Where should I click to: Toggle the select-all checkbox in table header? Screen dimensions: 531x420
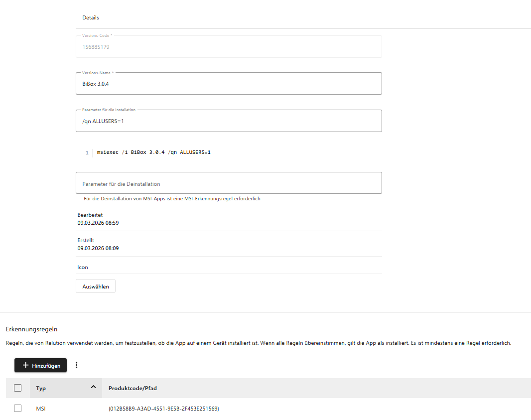[18, 388]
